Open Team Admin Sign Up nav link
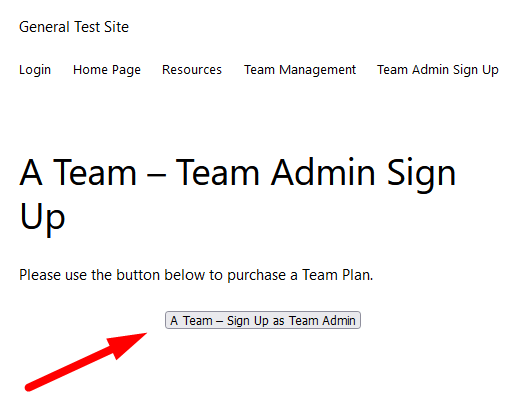531x413 pixels. pos(438,70)
